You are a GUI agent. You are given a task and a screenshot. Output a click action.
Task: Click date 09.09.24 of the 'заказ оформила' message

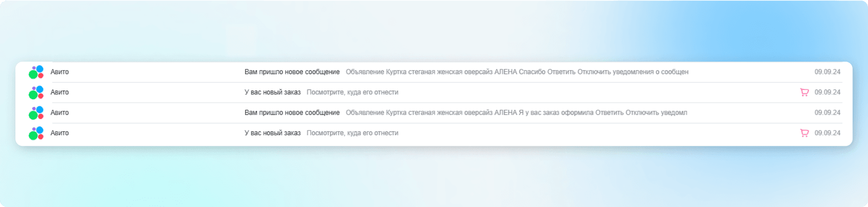point(827,113)
